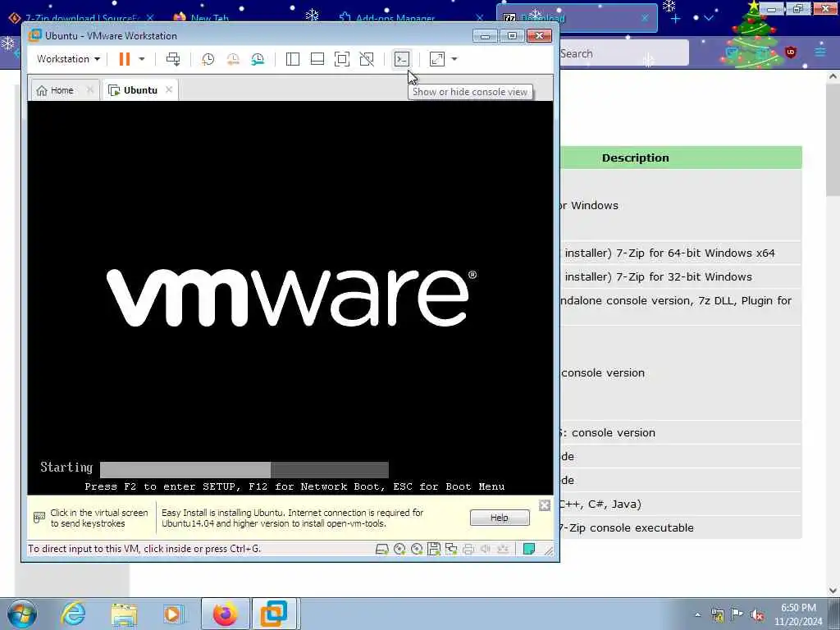Switch to Add-ons Manager browser tab
Image resolution: width=840 pixels, height=630 pixels.
395,18
